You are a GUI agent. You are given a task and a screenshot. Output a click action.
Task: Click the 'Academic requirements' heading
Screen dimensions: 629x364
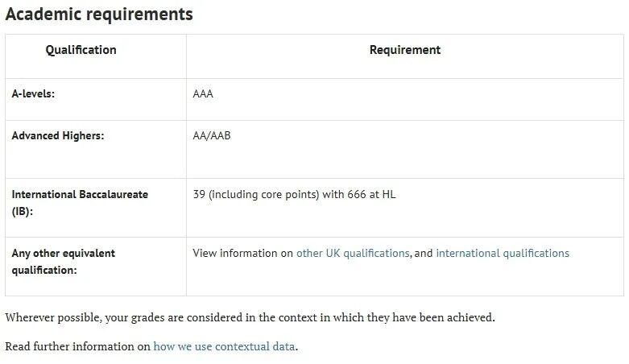pos(99,14)
